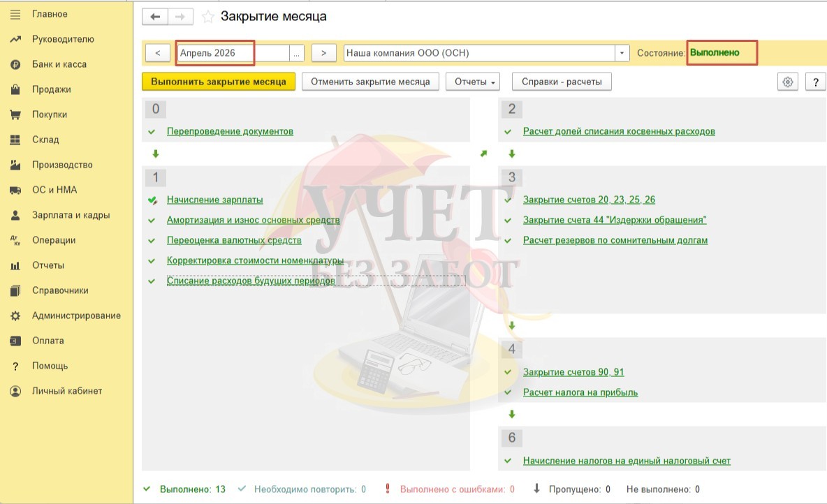Image resolution: width=827 pixels, height=504 pixels.
Task: Open the Расчет налога на прибыль link
Action: pyautogui.click(x=580, y=392)
